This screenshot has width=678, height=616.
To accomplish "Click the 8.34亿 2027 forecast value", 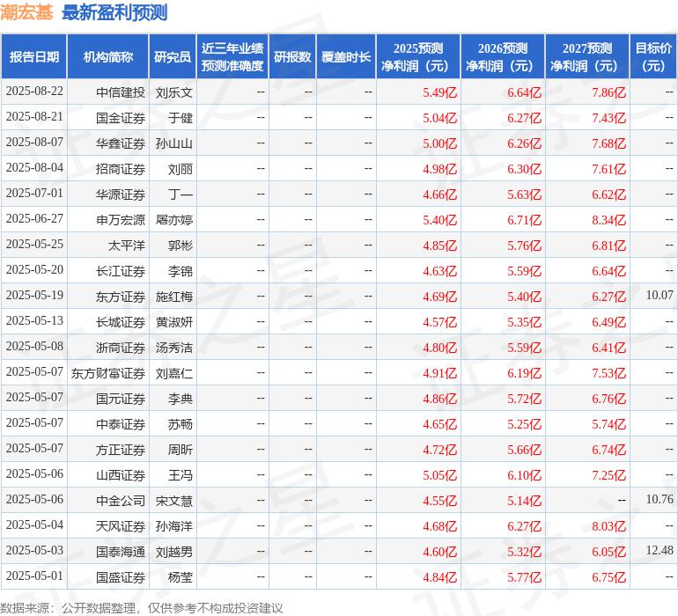I will pos(608,220).
